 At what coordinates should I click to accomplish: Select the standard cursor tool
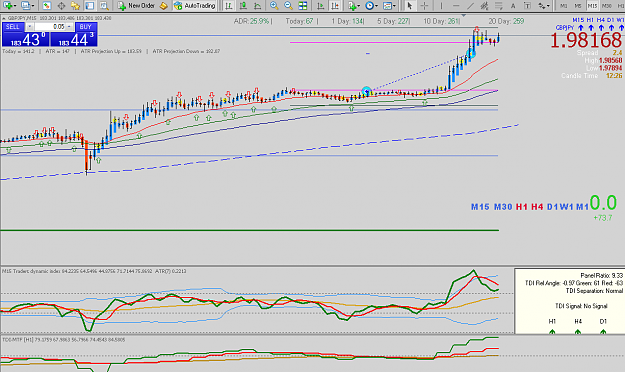409,6
